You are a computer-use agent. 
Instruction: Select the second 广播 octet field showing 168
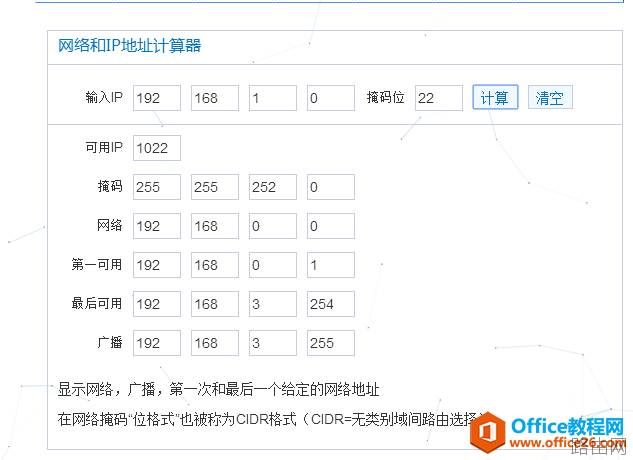[x=215, y=343]
